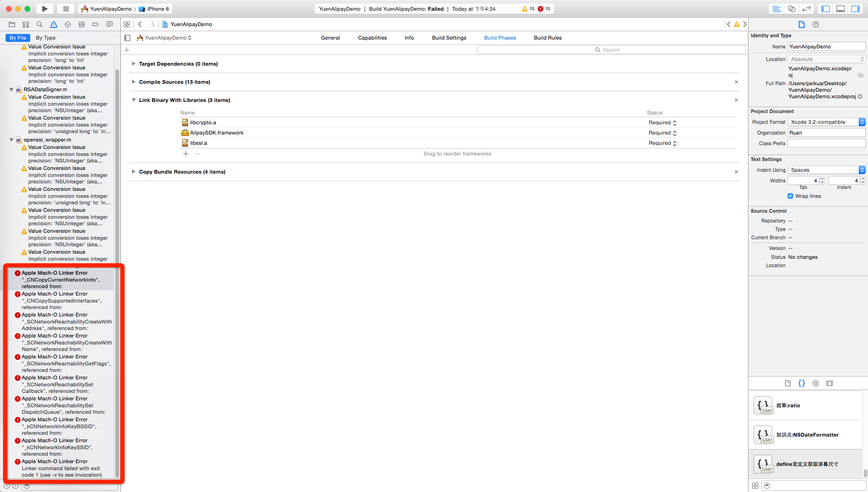Image resolution: width=868 pixels, height=492 pixels.
Task: Switch to the Build Settings tab
Action: 449,38
